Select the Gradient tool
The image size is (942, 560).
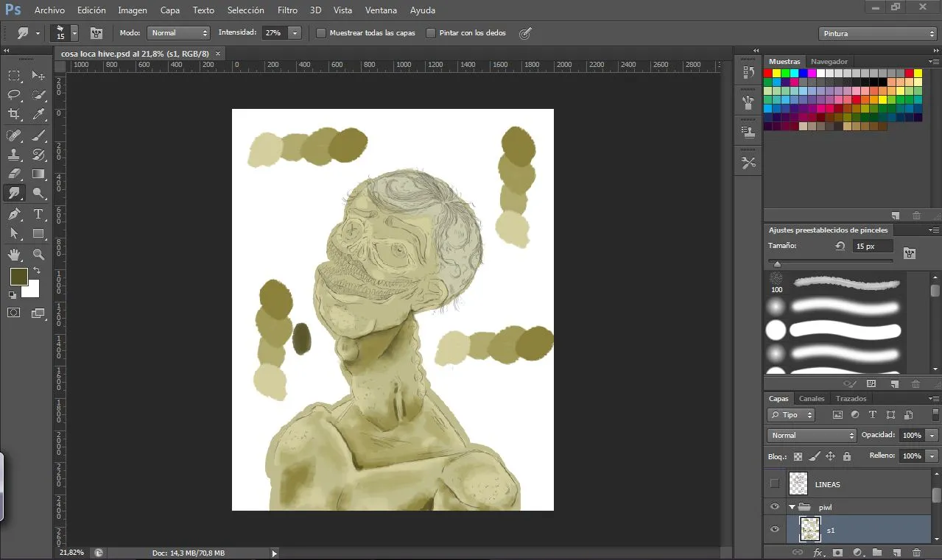pos(39,174)
